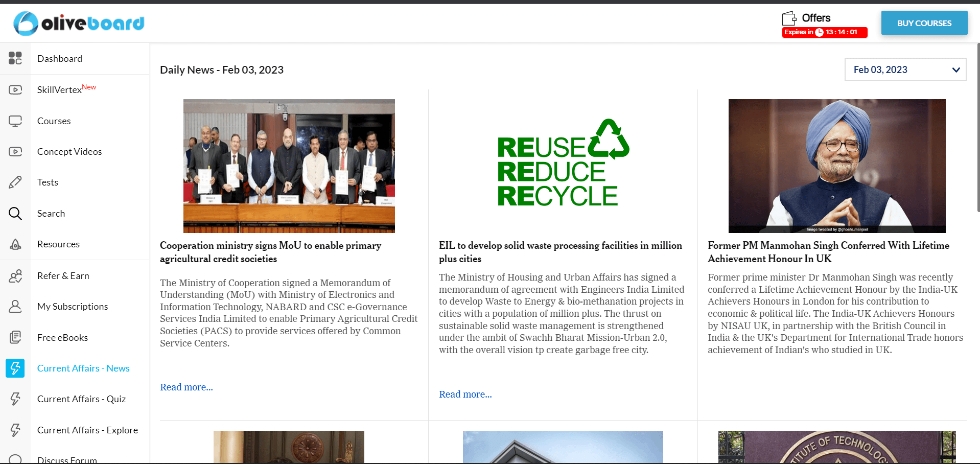Image resolution: width=980 pixels, height=464 pixels.
Task: Open Current Affairs - Quiz
Action: coord(81,399)
